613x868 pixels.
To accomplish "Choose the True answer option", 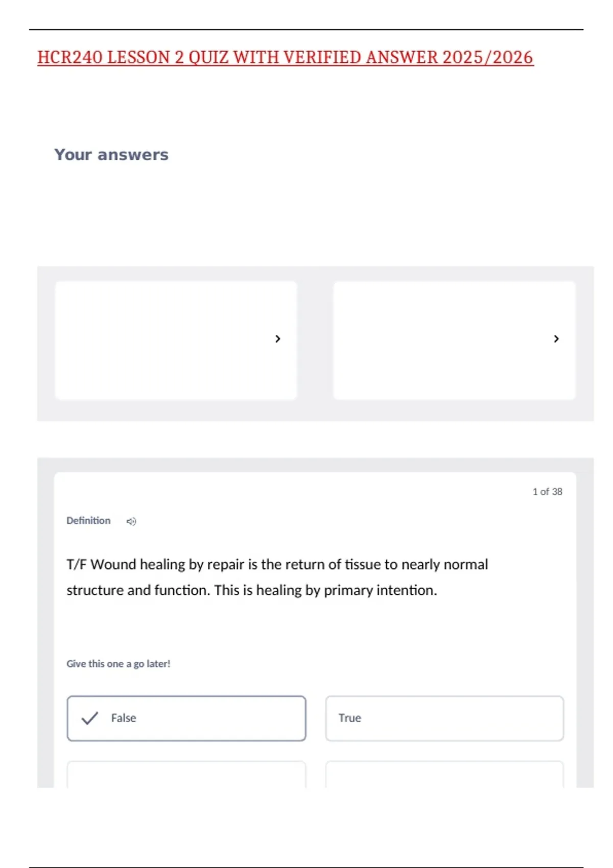I will [x=444, y=718].
